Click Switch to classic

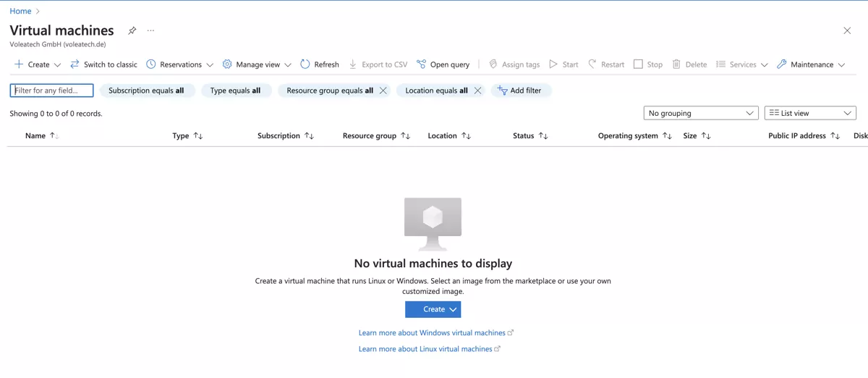(x=103, y=64)
